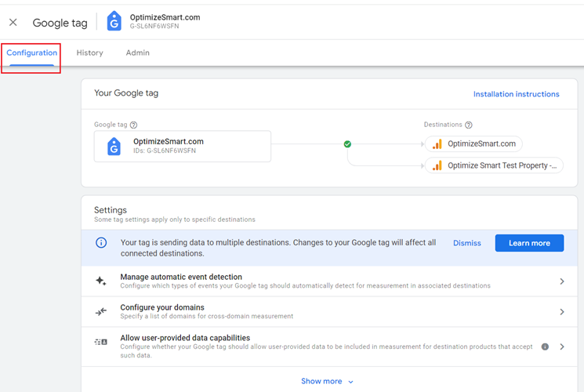Screen dimensions: 584x392
Task: Click the Learn more button
Action: click(x=529, y=243)
